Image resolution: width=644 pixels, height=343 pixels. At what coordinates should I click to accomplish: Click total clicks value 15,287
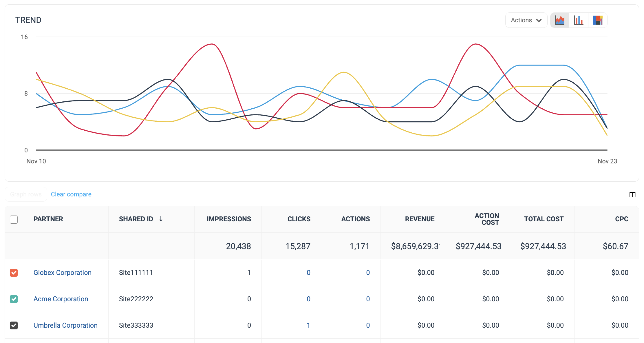click(298, 246)
